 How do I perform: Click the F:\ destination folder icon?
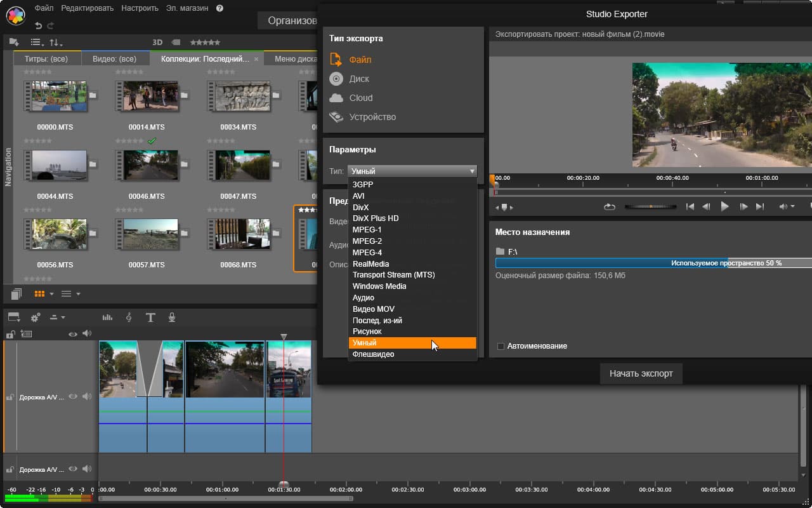(500, 252)
